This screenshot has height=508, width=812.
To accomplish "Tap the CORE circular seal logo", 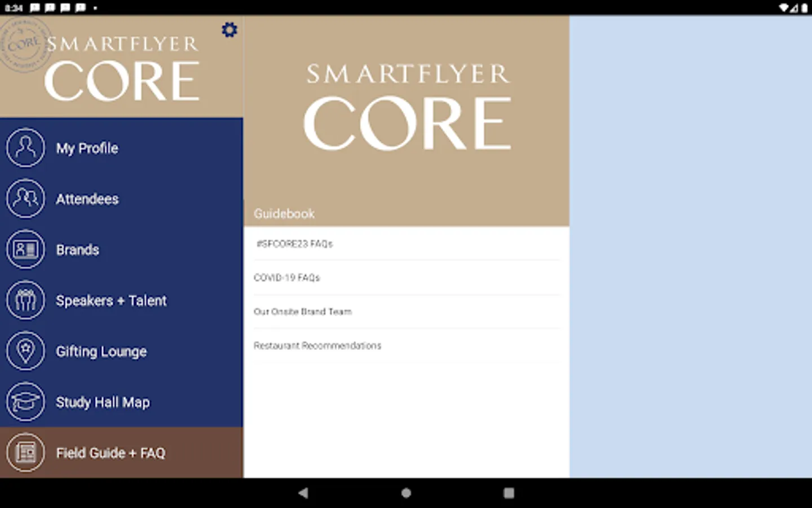I will [25, 44].
